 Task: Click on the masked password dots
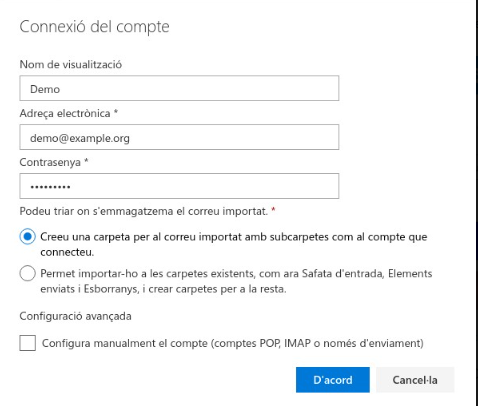[50, 187]
